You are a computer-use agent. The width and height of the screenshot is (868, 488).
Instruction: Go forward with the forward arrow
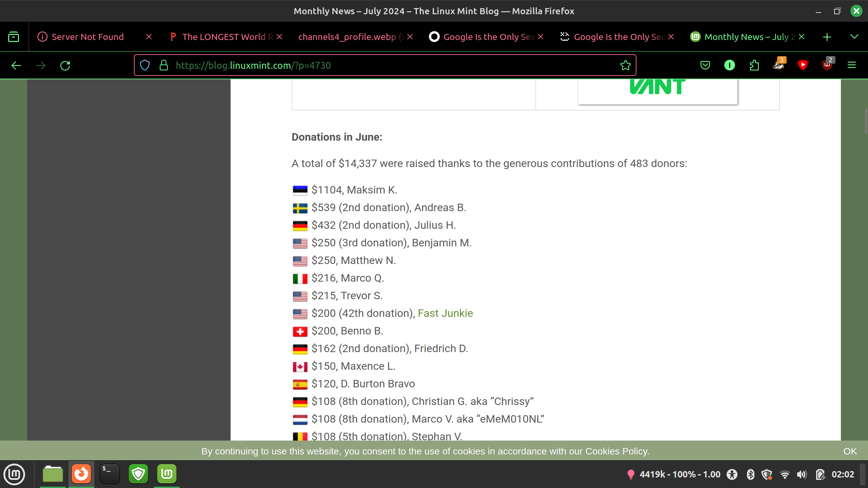[41, 65]
